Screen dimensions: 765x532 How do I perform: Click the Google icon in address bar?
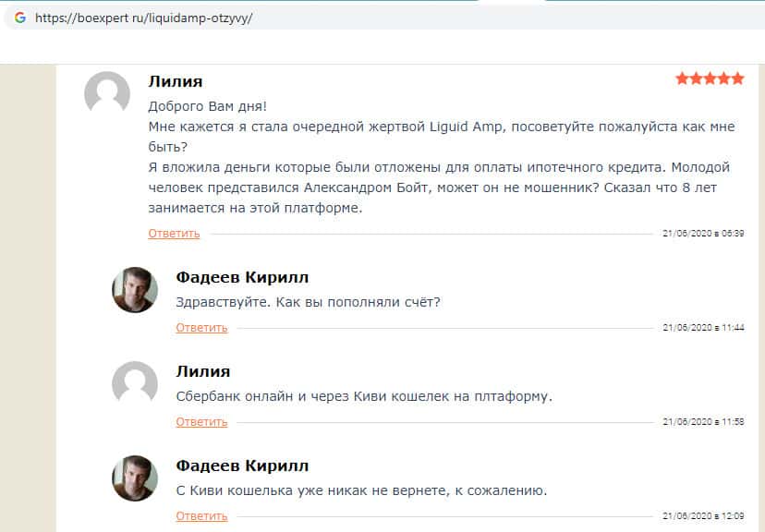[19, 18]
